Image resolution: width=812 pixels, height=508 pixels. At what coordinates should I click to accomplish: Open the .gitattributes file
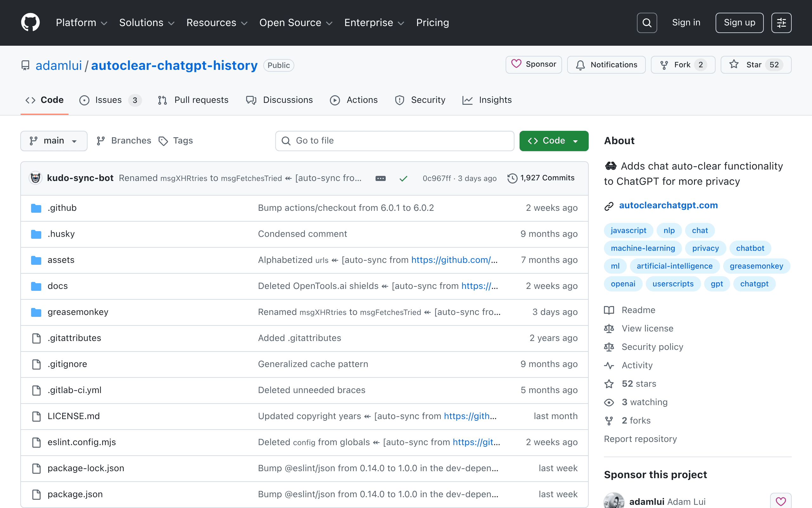[x=74, y=338]
